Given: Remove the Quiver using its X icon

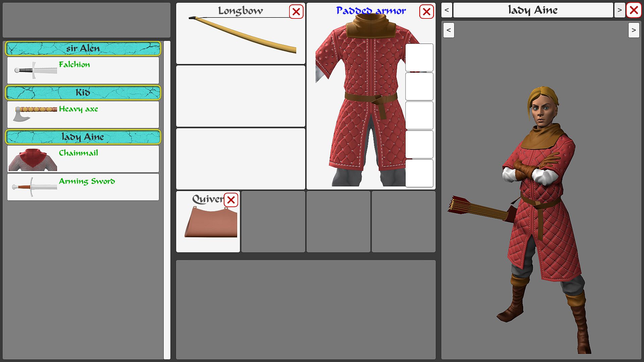Looking at the screenshot, I should pyautogui.click(x=231, y=200).
